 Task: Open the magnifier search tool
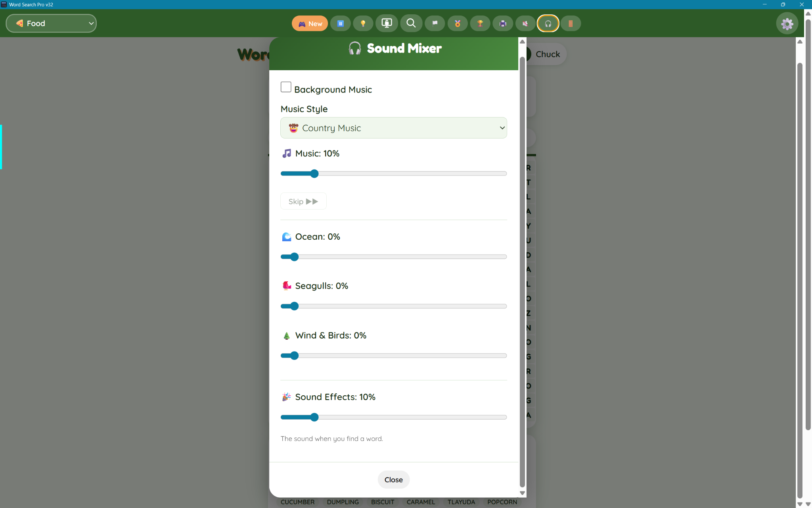[x=411, y=23]
